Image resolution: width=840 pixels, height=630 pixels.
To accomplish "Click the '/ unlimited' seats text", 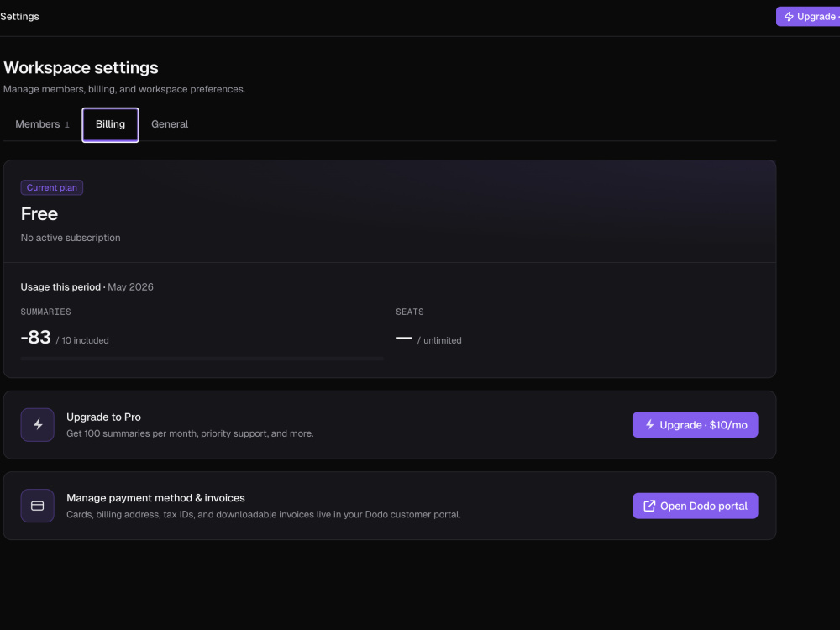I will click(439, 340).
